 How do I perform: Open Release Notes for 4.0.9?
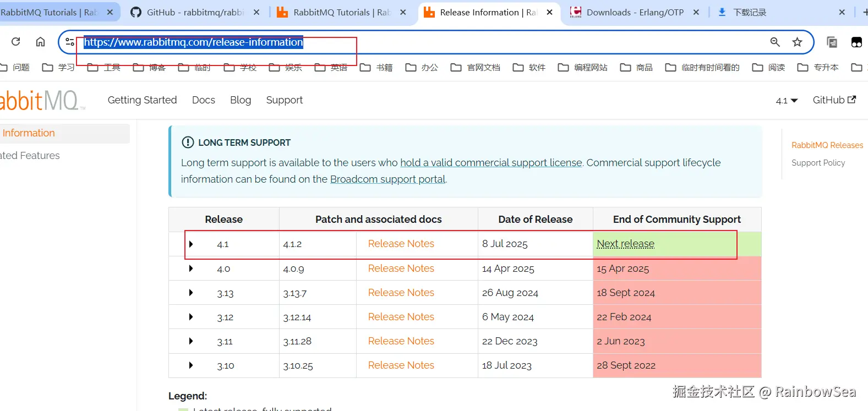point(401,268)
